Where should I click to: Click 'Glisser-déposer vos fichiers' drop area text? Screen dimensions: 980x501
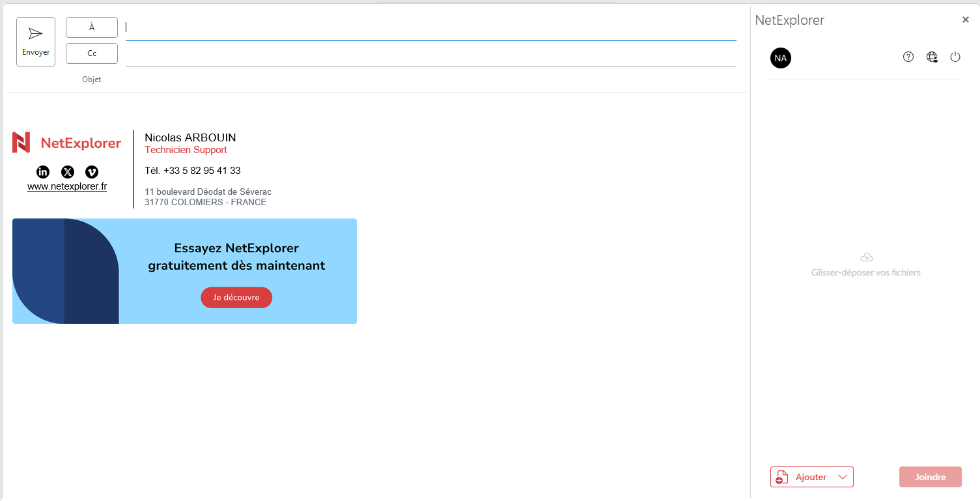(x=866, y=272)
